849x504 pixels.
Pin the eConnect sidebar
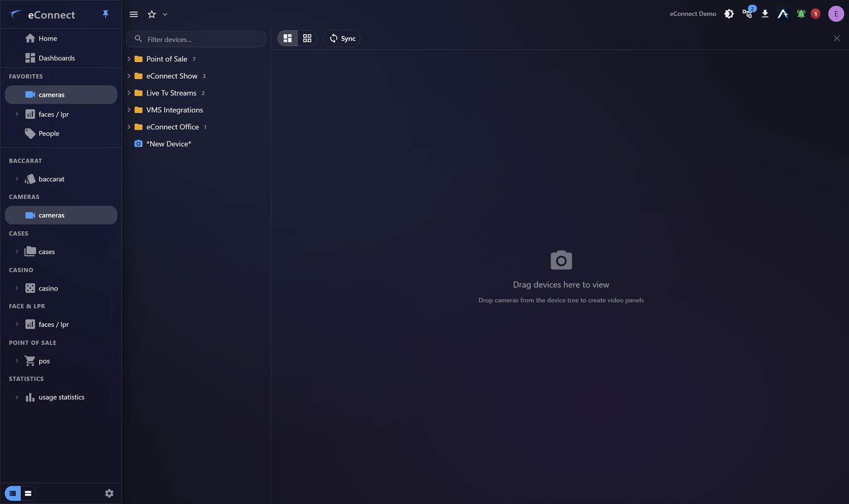106,14
